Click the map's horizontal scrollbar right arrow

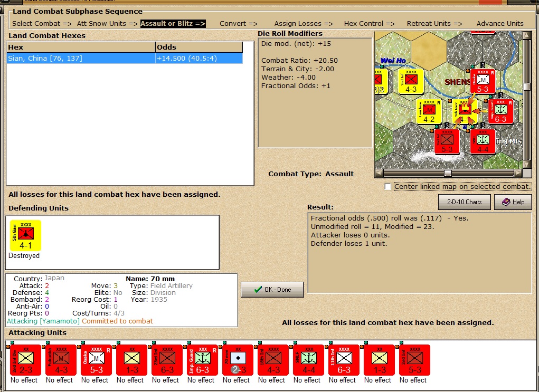coord(518,173)
